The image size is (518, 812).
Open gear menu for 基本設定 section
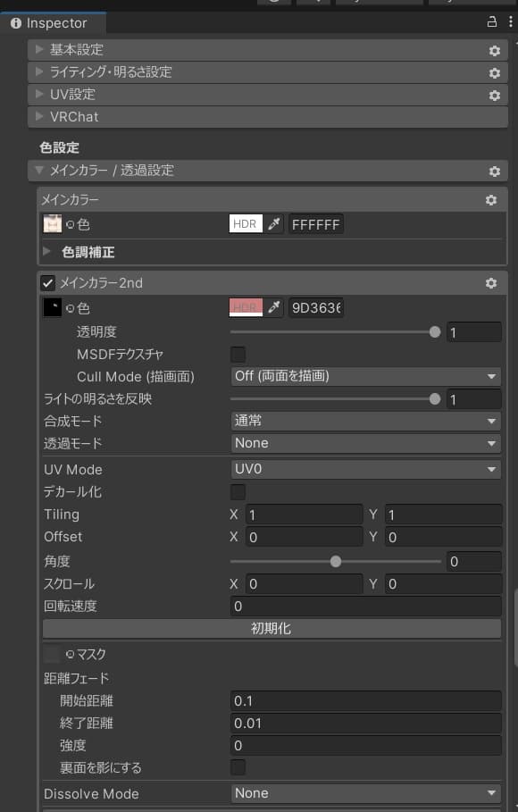pos(495,51)
